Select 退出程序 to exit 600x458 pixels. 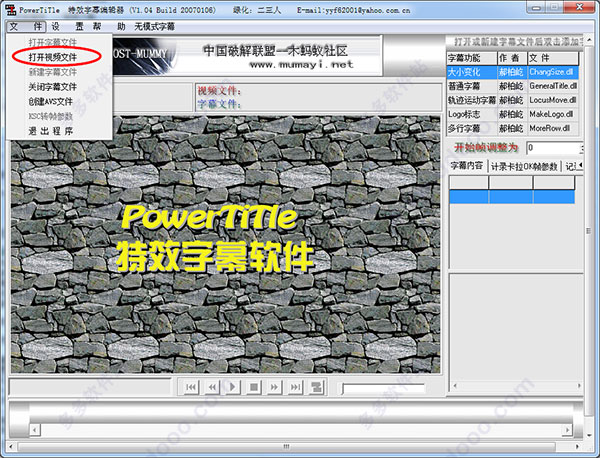tap(51, 131)
